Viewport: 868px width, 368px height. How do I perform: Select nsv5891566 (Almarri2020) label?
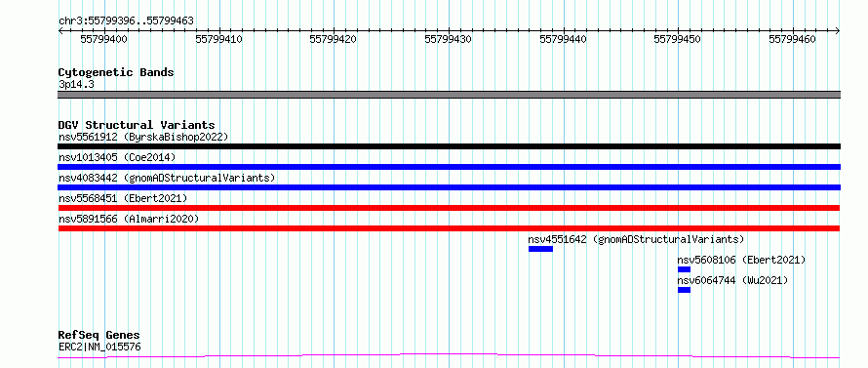[129, 219]
